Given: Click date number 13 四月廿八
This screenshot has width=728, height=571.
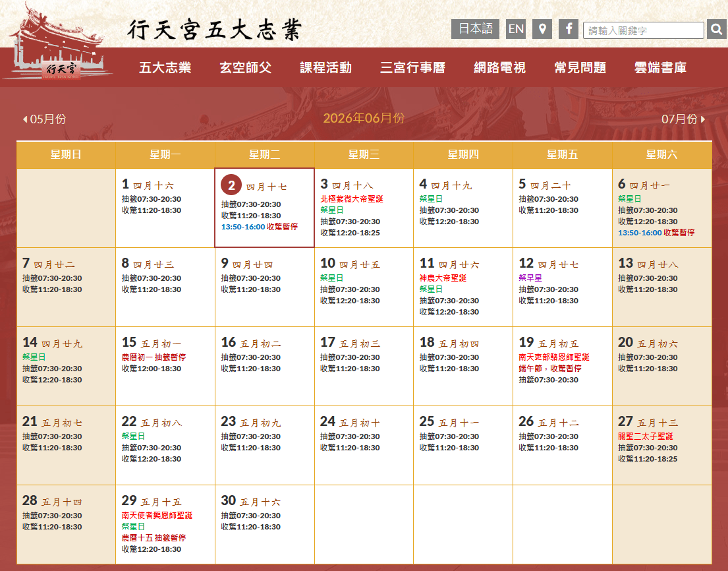Looking at the screenshot, I should (x=648, y=264).
